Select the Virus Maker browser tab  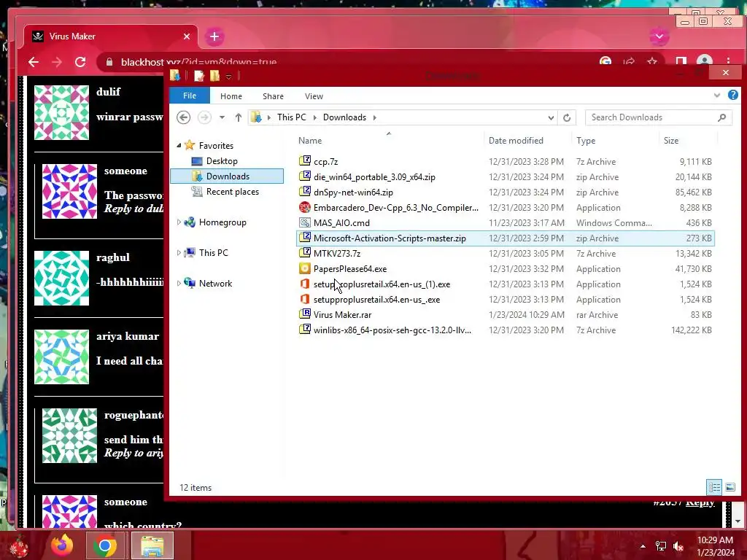111,36
